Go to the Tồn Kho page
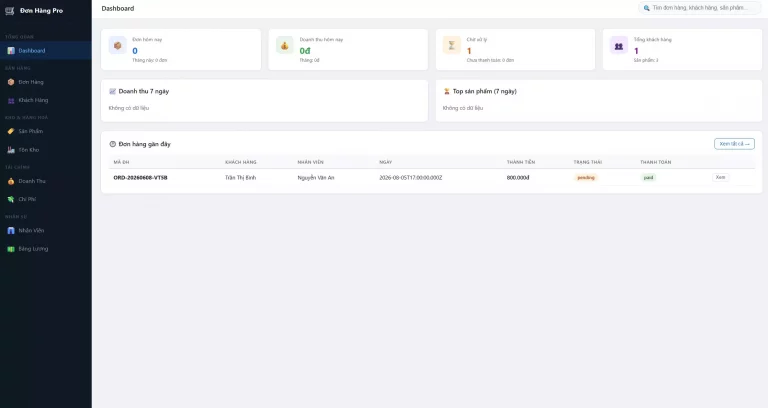Viewport: 768px width, 408px height. 46,150
